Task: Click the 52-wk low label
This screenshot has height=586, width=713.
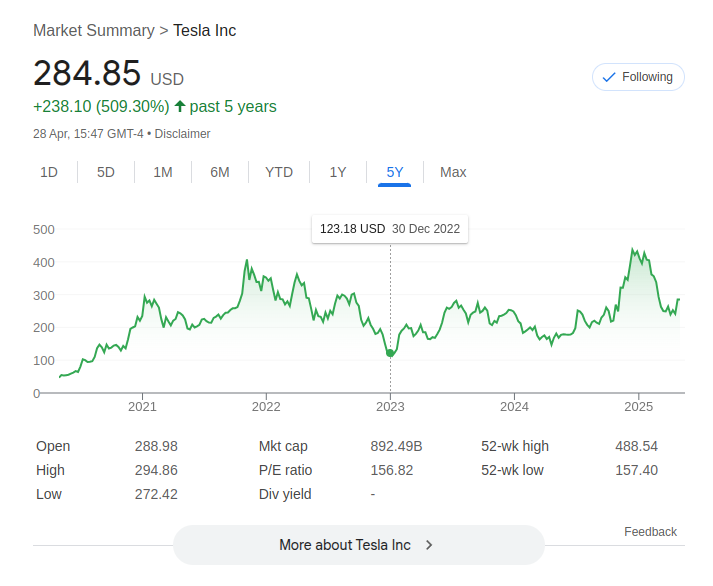Action: coord(512,470)
